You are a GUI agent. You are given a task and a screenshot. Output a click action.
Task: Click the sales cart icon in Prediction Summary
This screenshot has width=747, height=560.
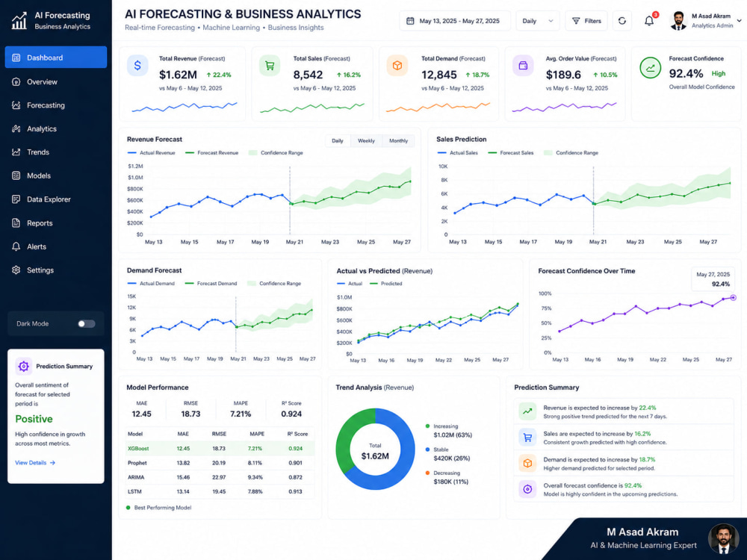point(527,437)
